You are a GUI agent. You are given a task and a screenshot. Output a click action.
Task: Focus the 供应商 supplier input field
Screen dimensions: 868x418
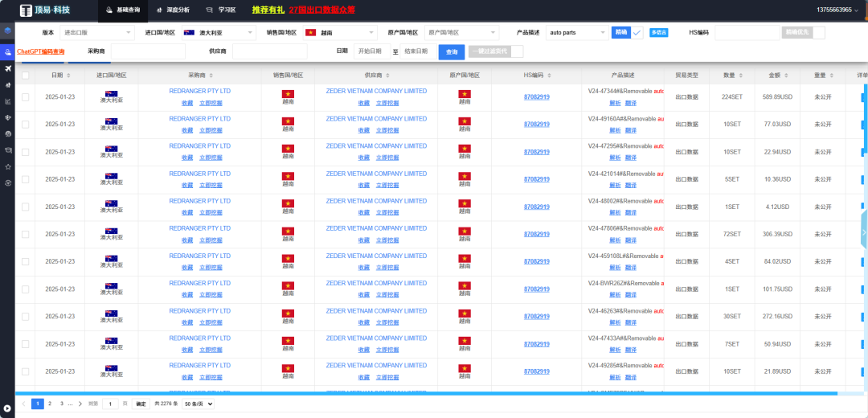point(269,51)
